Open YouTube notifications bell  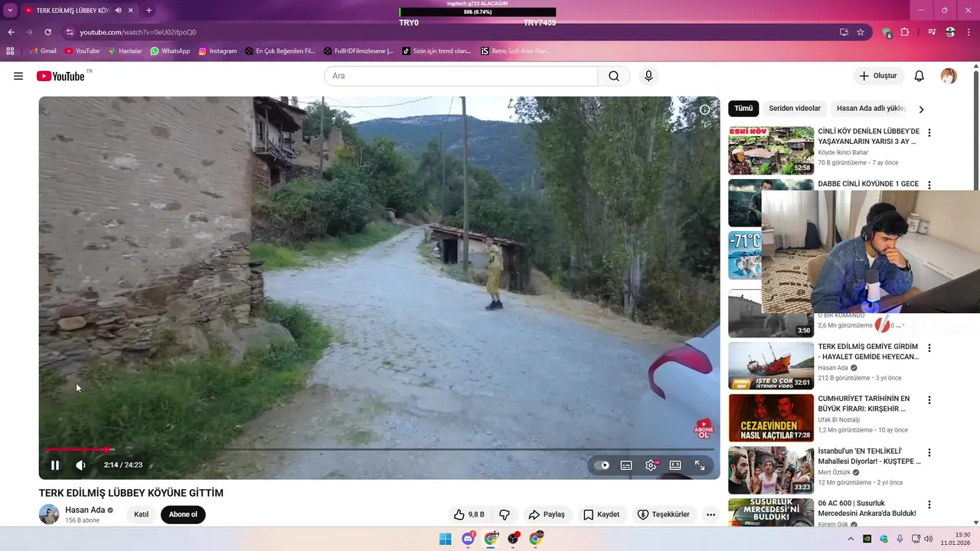(x=920, y=76)
